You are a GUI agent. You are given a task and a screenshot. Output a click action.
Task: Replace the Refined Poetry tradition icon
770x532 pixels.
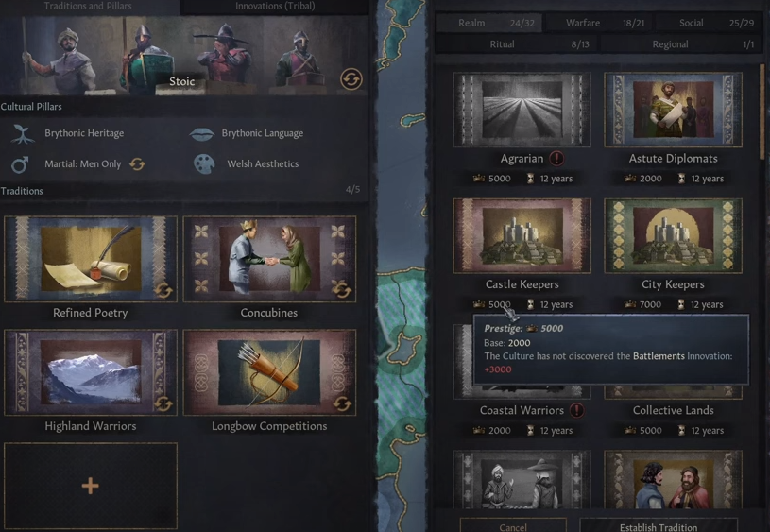click(163, 290)
